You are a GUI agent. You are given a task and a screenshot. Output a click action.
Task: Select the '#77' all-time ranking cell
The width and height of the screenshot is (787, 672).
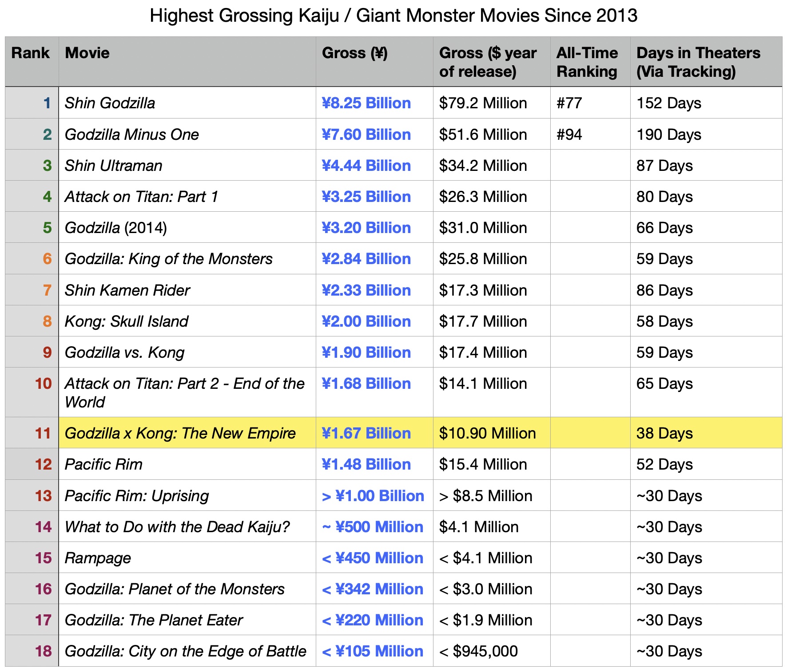tap(590, 103)
